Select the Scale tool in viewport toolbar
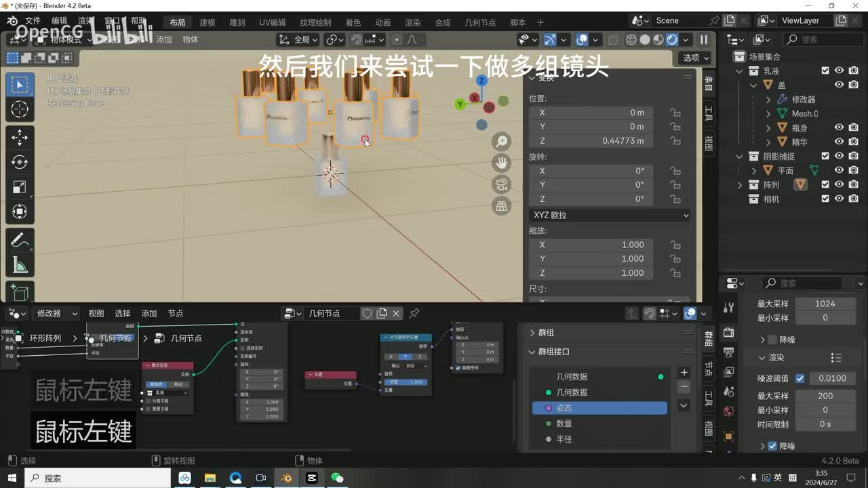Viewport: 868px width, 488px height. click(x=20, y=187)
